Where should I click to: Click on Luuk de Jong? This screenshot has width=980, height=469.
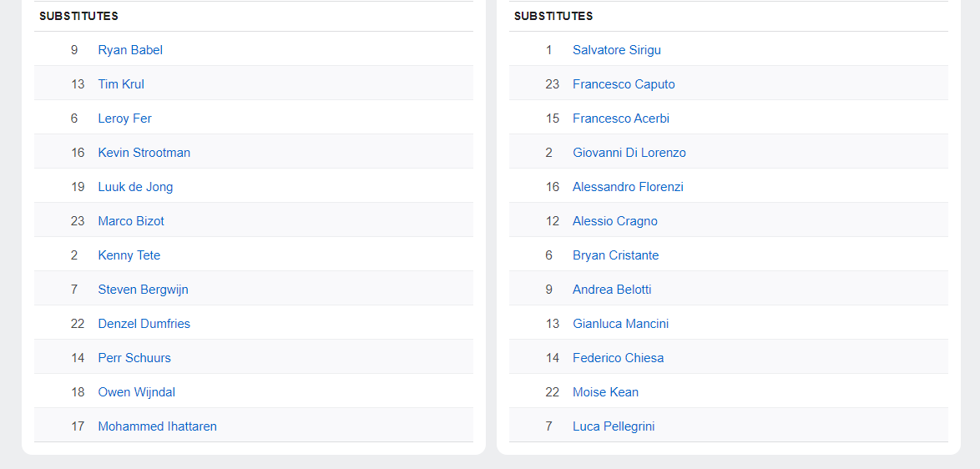[x=135, y=187]
